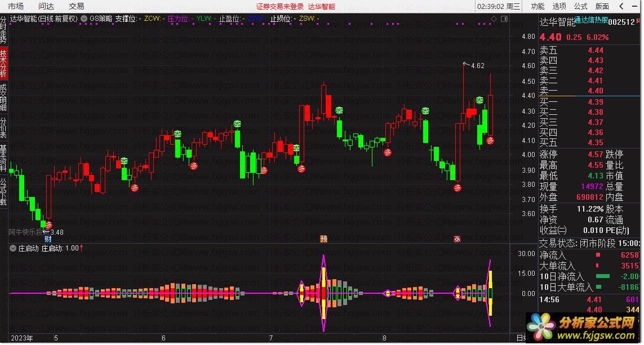Click the red 达华智能 title link
644x345 pixels.
pos(322,7)
